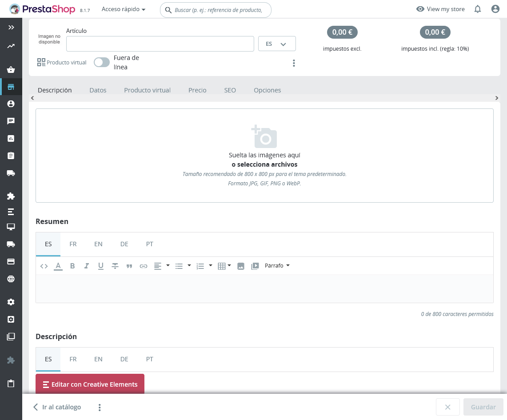507x420 pixels.
Task: Open the Dashboard trending icon in sidebar
Action: coord(11,46)
